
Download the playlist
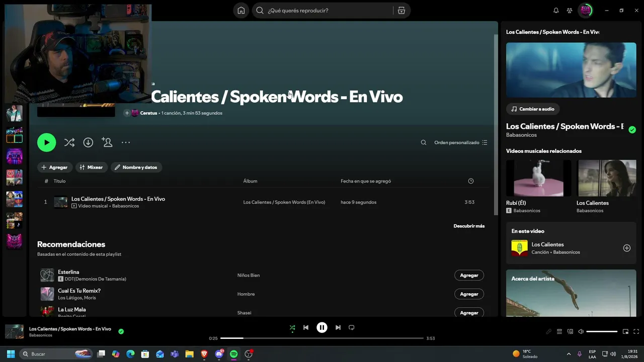click(88, 143)
